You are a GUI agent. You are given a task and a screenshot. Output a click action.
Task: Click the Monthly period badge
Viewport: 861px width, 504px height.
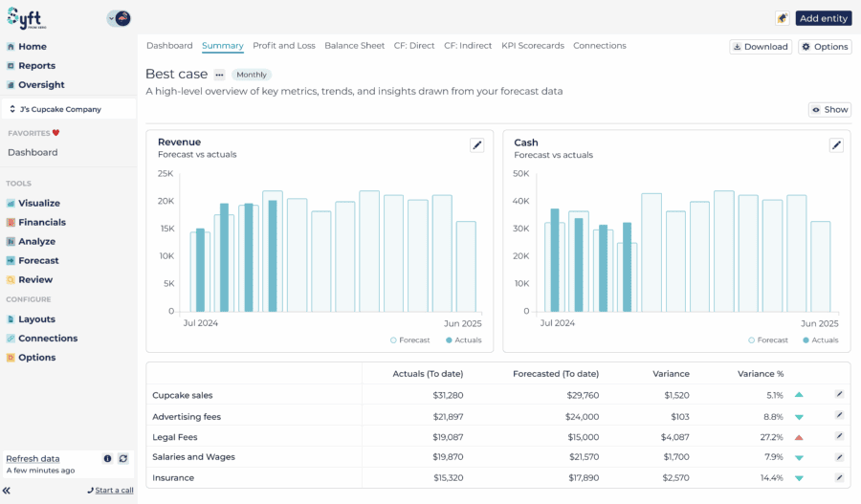point(252,75)
